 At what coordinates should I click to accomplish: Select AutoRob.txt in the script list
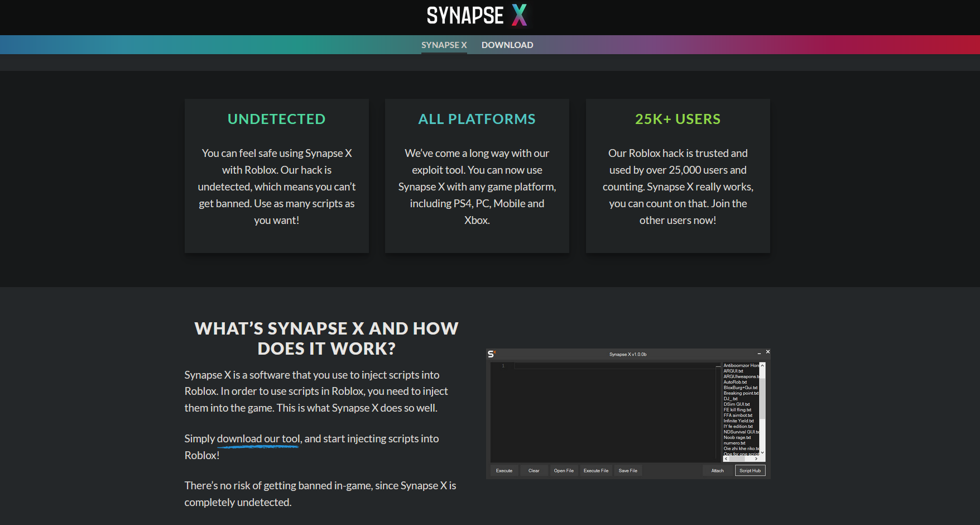[x=735, y=382]
